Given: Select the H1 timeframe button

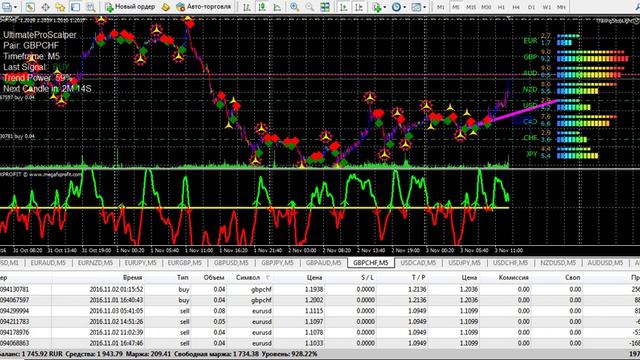Looking at the screenshot, I should pyautogui.click(x=501, y=7).
